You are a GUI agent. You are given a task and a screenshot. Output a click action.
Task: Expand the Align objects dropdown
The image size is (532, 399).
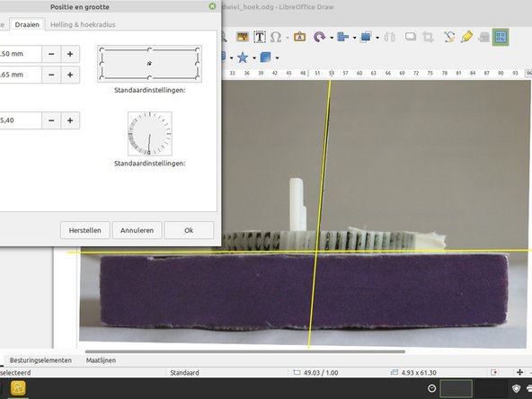pyautogui.click(x=354, y=38)
